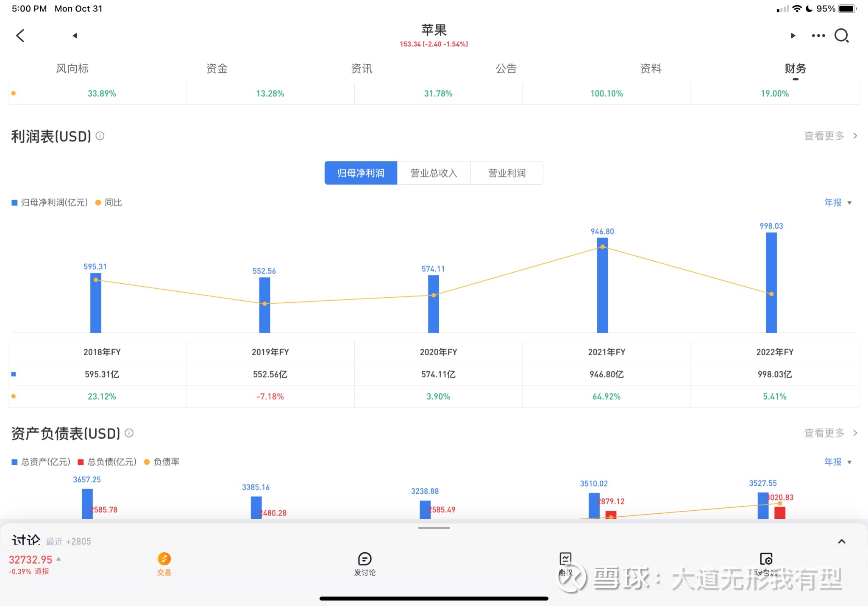Viewport: 868px width, 606px height.
Task: Switch to 资料 tab
Action: [651, 68]
